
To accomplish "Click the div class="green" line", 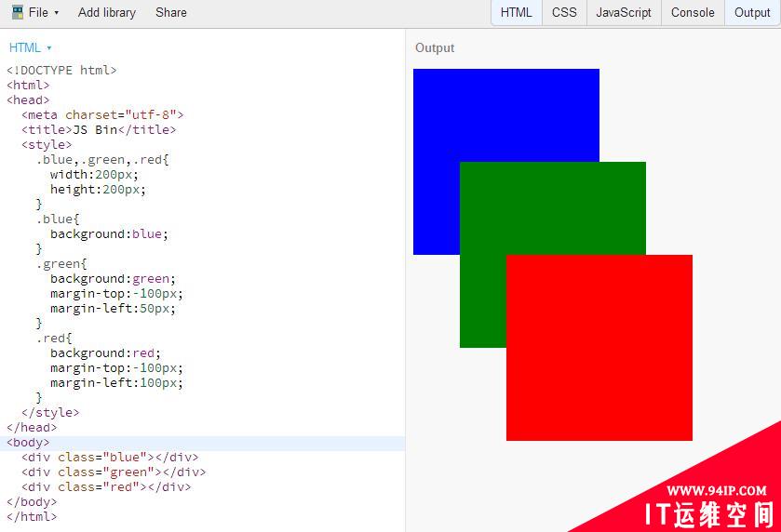I will 114,472.
